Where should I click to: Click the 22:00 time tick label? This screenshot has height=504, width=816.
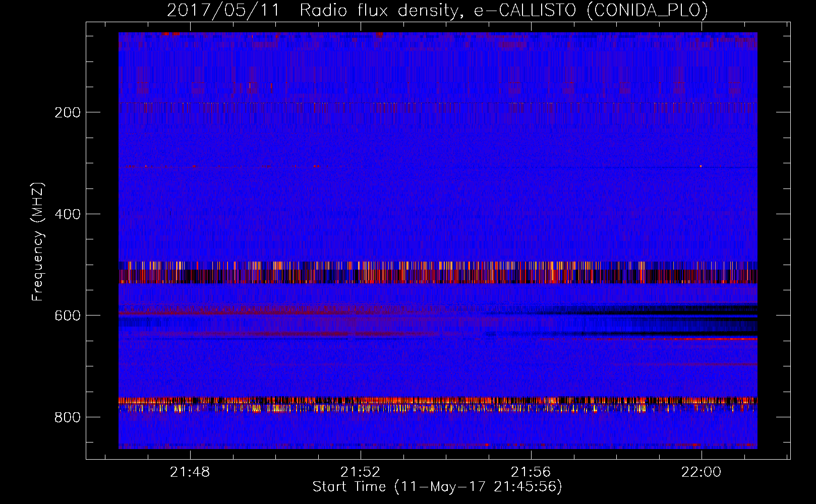point(702,472)
